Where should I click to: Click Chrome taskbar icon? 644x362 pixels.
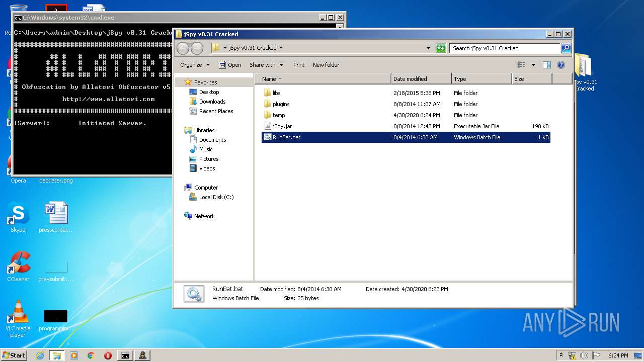pyautogui.click(x=91, y=355)
